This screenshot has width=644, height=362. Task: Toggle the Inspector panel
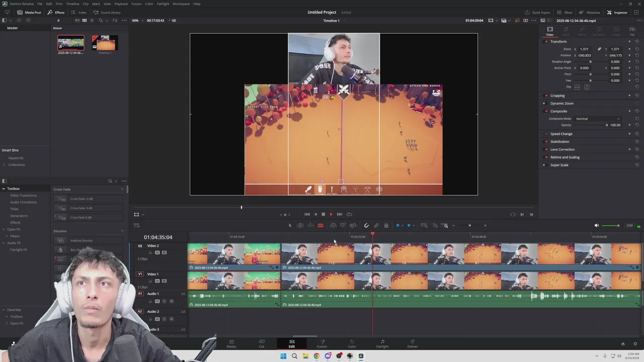(617, 12)
